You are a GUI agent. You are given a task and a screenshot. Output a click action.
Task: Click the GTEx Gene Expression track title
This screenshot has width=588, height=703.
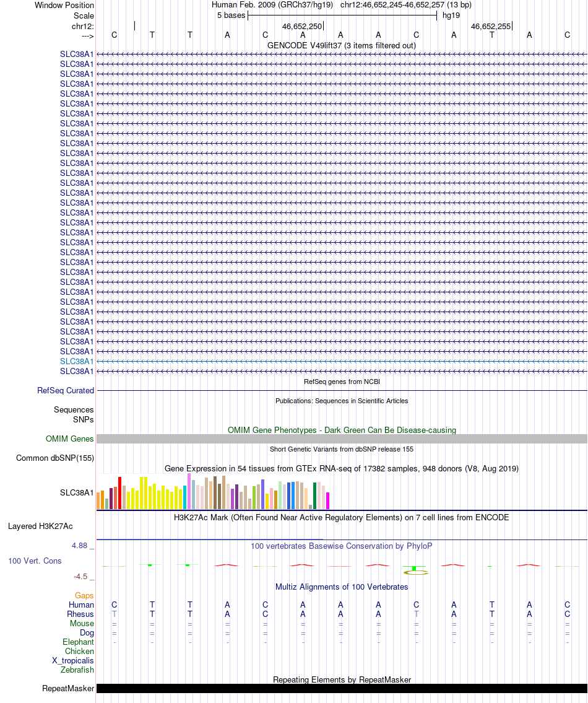342,468
